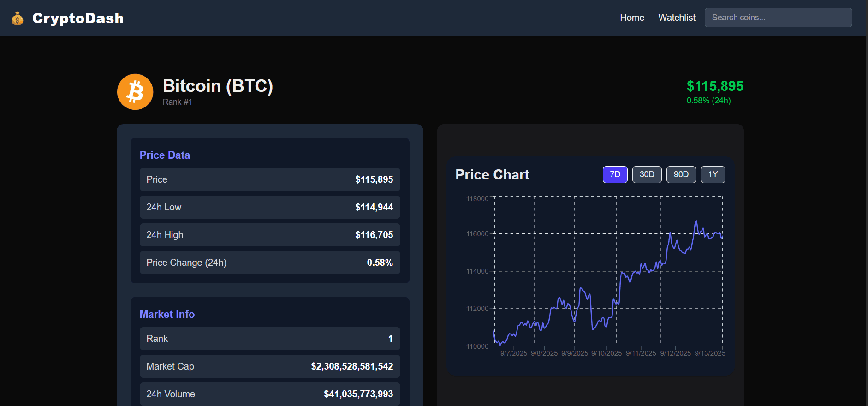Click the 9/11/2025 x-axis date
Viewport: 868px width, 406px height.
pyautogui.click(x=641, y=353)
